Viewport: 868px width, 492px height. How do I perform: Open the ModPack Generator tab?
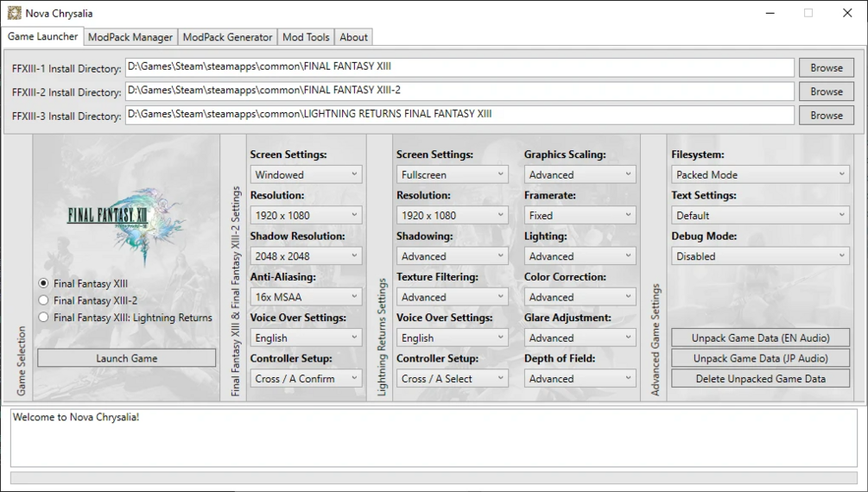pyautogui.click(x=227, y=37)
